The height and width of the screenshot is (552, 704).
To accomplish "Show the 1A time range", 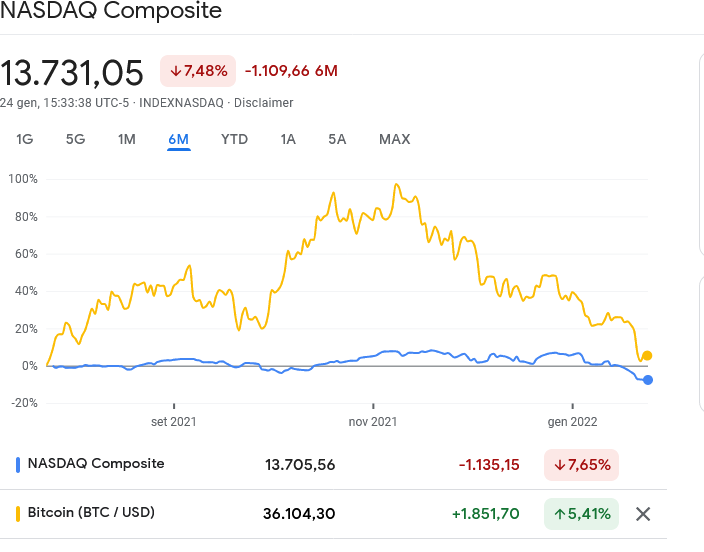I will (x=288, y=139).
